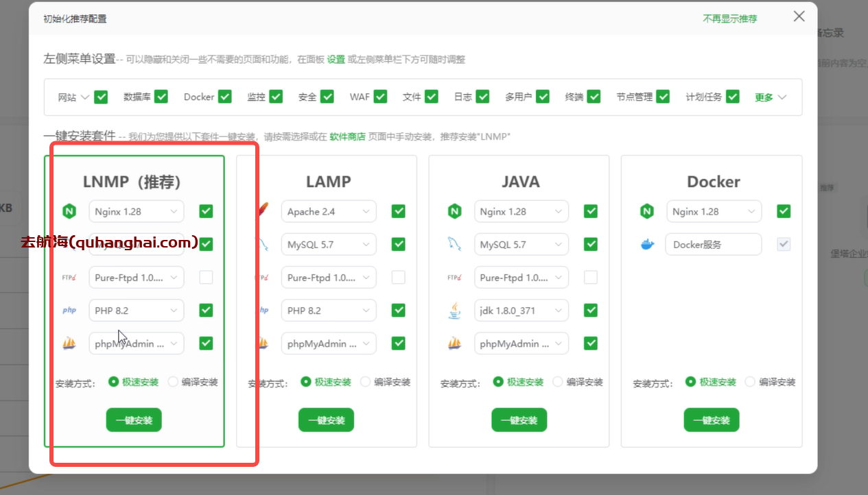Select 编译安装 radio in LAMP panel
This screenshot has width=868, height=495.
pos(366,382)
